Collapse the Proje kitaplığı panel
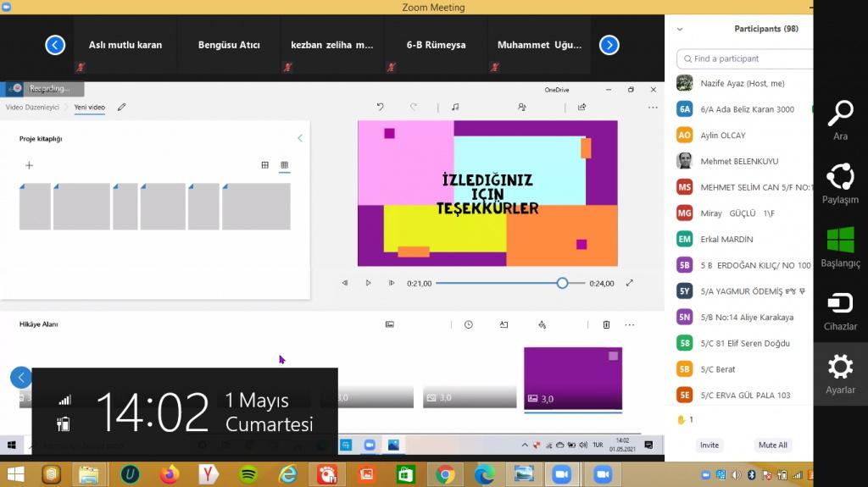The height and width of the screenshot is (487, 868). 299,138
